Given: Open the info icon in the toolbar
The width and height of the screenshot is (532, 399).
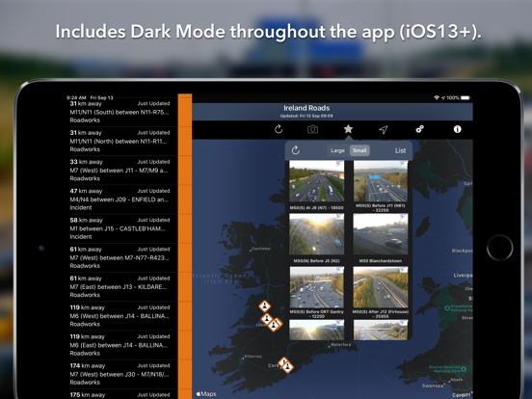Looking at the screenshot, I should point(458,129).
